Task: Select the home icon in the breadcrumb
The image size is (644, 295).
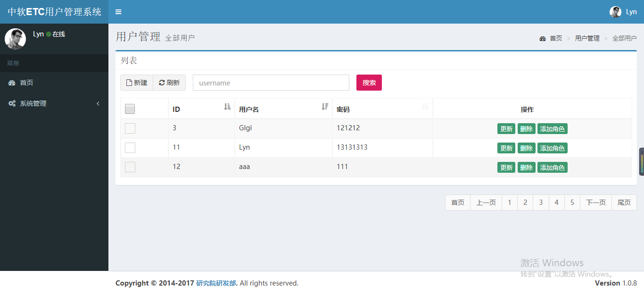Action: click(x=542, y=38)
